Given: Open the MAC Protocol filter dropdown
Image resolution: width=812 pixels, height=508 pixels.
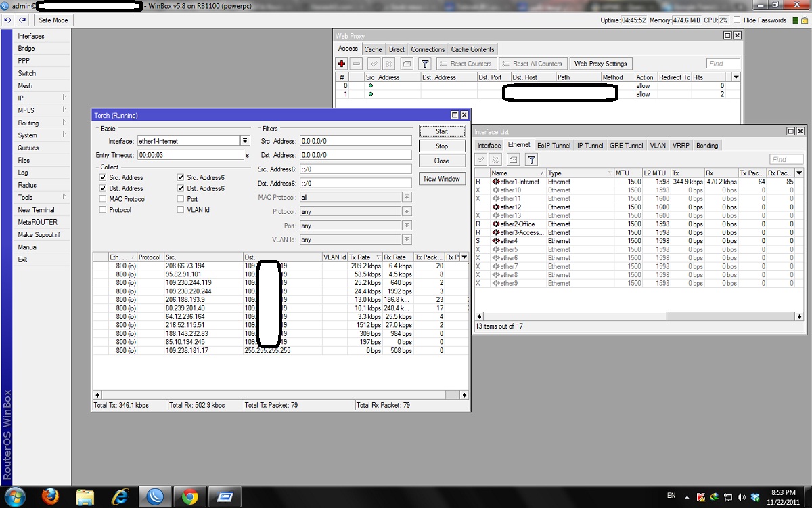Looking at the screenshot, I should (407, 197).
